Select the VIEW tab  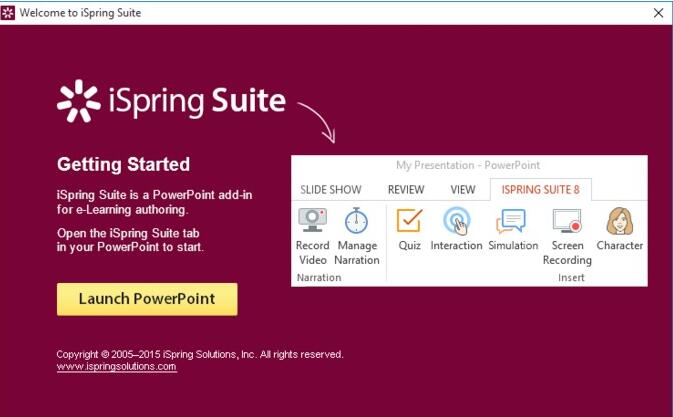463,190
